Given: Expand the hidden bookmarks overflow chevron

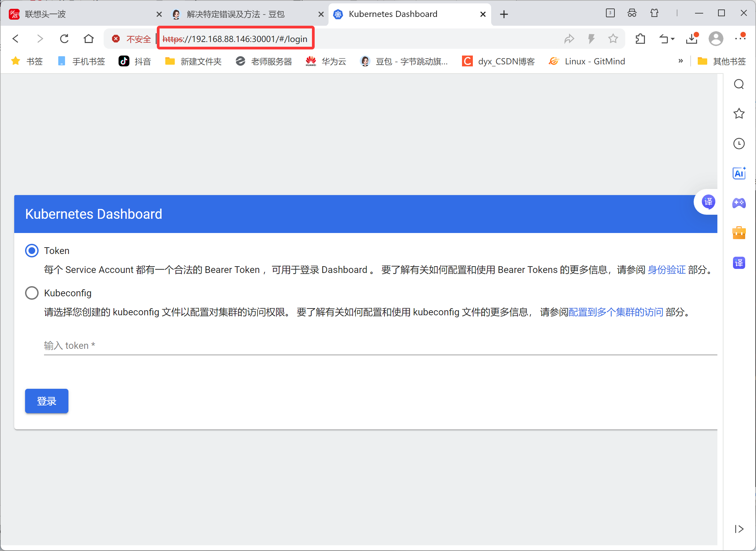Looking at the screenshot, I should 680,61.
